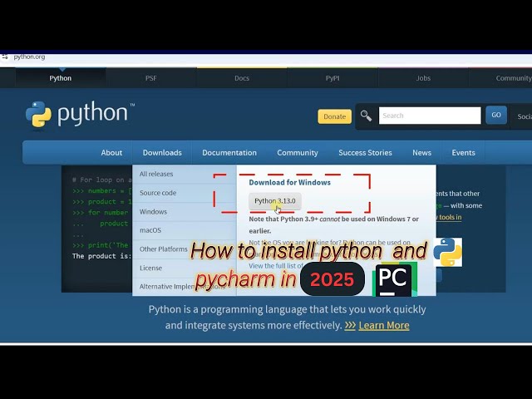Open the About menu
Viewport: 532px width, 399px height.
pyautogui.click(x=111, y=153)
